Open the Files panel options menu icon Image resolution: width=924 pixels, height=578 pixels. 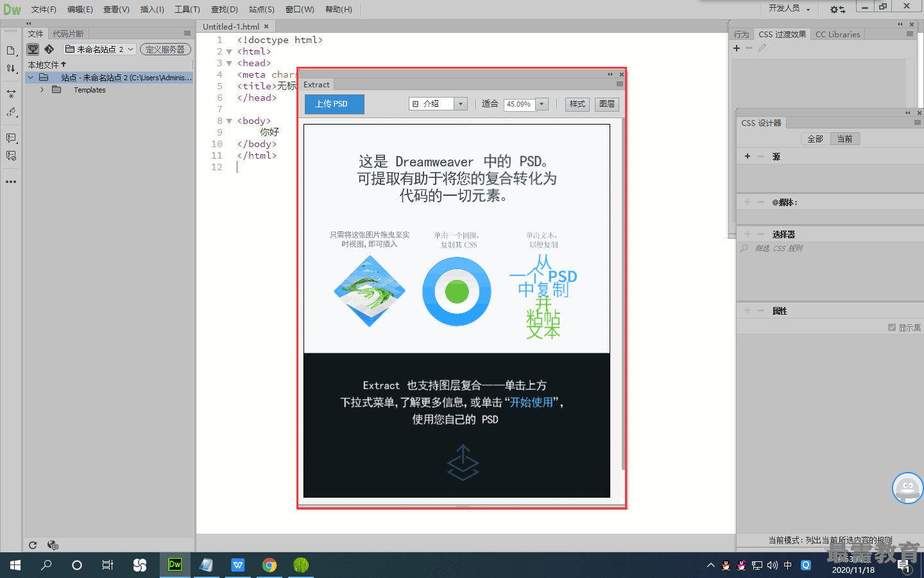click(187, 33)
